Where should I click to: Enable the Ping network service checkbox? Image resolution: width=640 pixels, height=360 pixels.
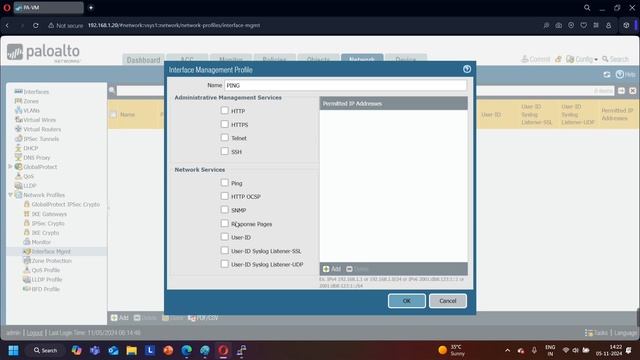(x=224, y=182)
